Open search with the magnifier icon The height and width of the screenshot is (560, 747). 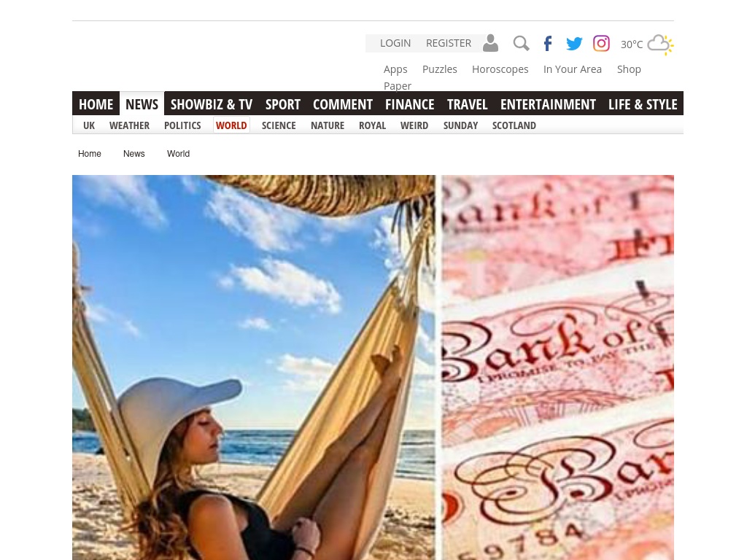coord(521,43)
